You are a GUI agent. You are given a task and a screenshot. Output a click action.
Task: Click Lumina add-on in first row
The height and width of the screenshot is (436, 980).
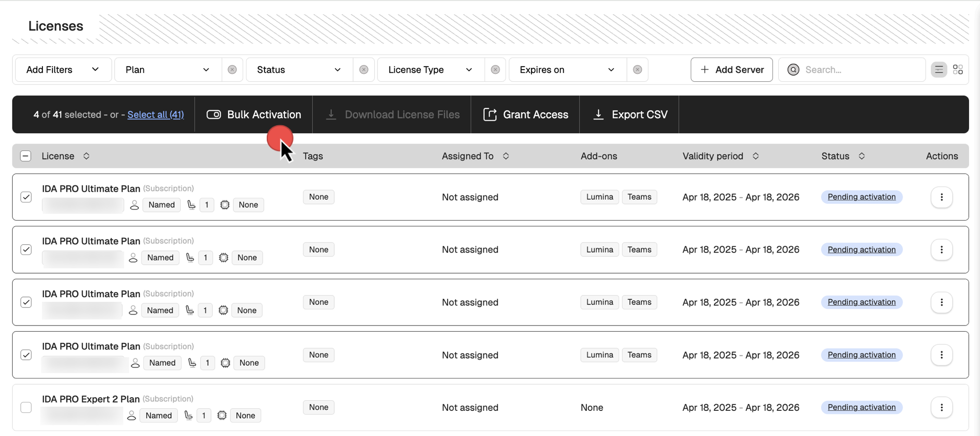point(600,197)
